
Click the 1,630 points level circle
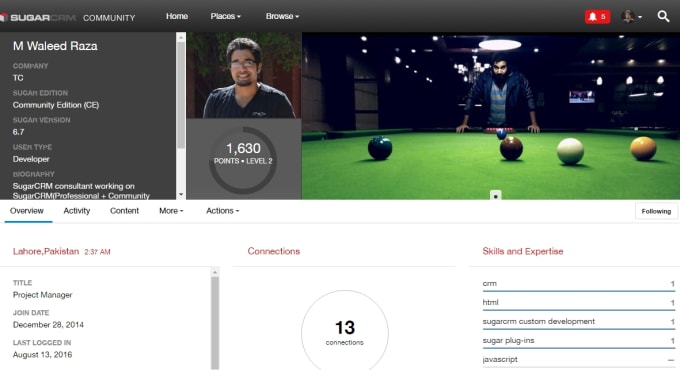(x=243, y=160)
